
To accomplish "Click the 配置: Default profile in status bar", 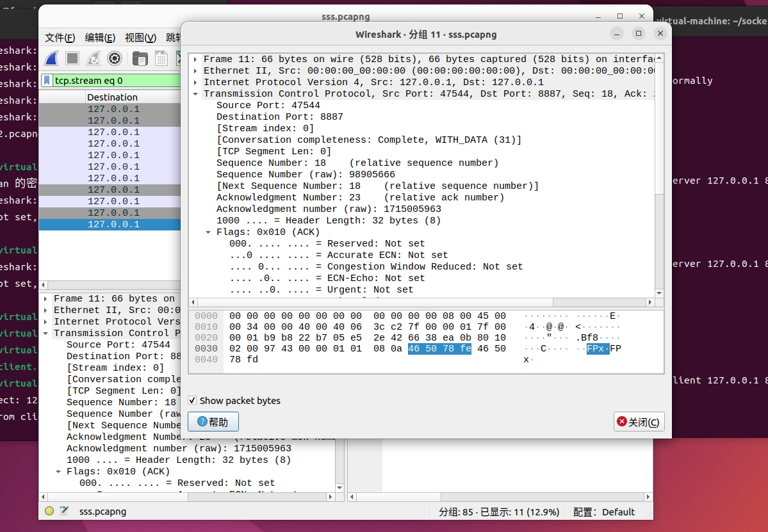I will [604, 512].
